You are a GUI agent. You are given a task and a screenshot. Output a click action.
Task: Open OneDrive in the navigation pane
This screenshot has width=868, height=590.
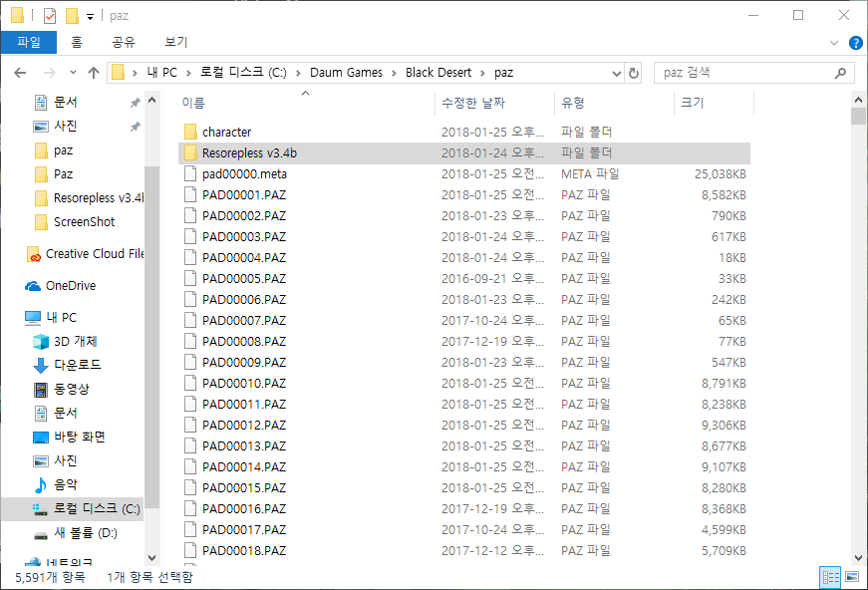coord(70,286)
